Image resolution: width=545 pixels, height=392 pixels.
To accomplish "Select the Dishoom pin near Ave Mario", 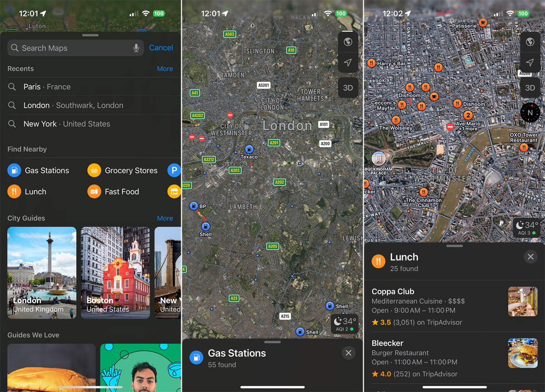I will click(x=457, y=103).
